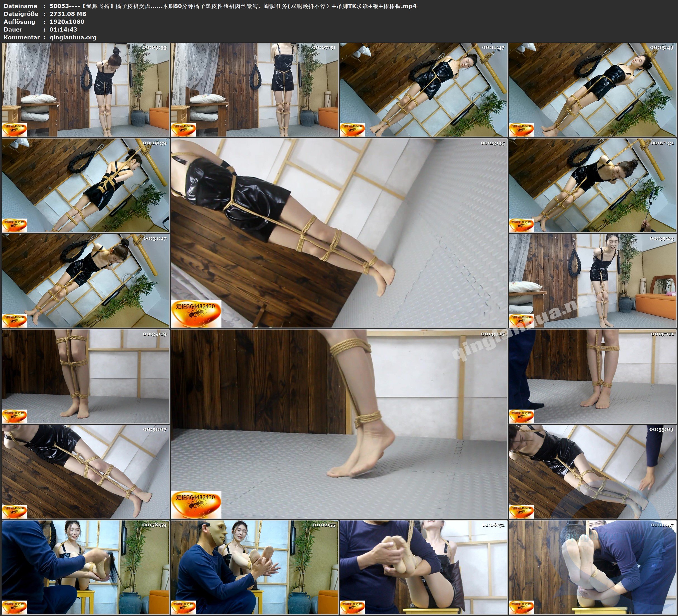678x616 pixels.
Task: Select the thumbnail marked 00:11:47
Action: [424, 90]
